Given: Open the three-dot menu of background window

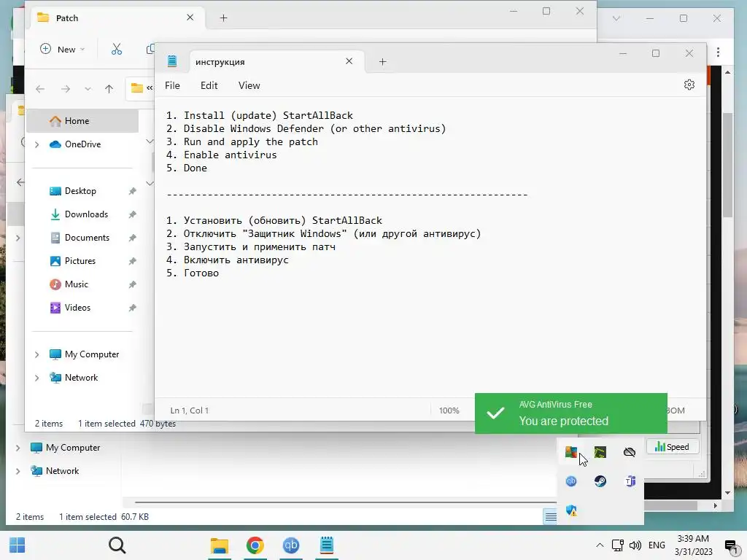Looking at the screenshot, I should tap(718, 52).
